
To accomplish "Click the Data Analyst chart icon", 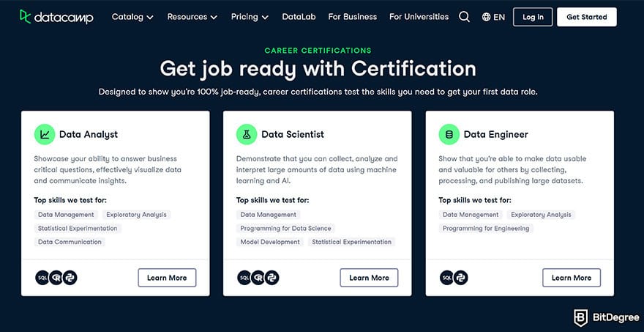I will point(45,135).
